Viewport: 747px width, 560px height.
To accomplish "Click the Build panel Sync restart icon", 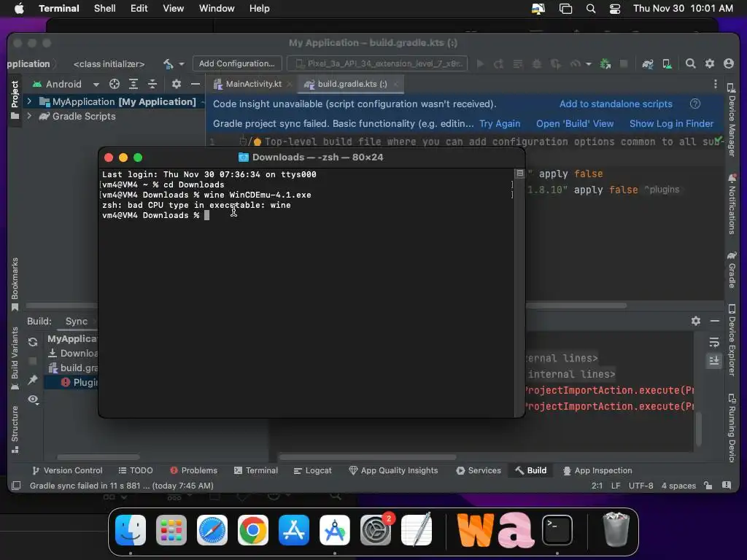I will pyautogui.click(x=33, y=342).
